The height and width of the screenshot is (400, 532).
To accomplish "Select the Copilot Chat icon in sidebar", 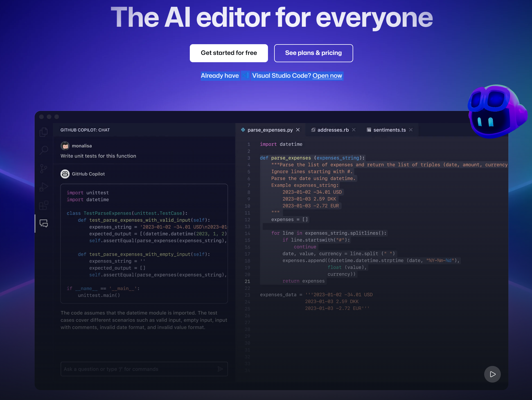I will tap(44, 224).
